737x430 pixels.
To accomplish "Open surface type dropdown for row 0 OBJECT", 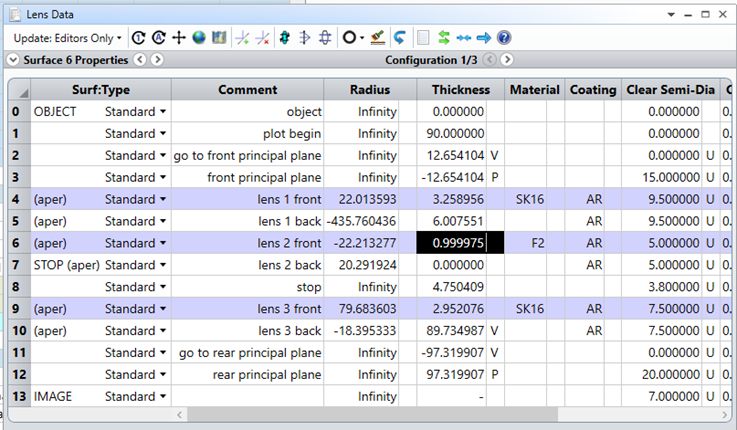I will pos(163,112).
